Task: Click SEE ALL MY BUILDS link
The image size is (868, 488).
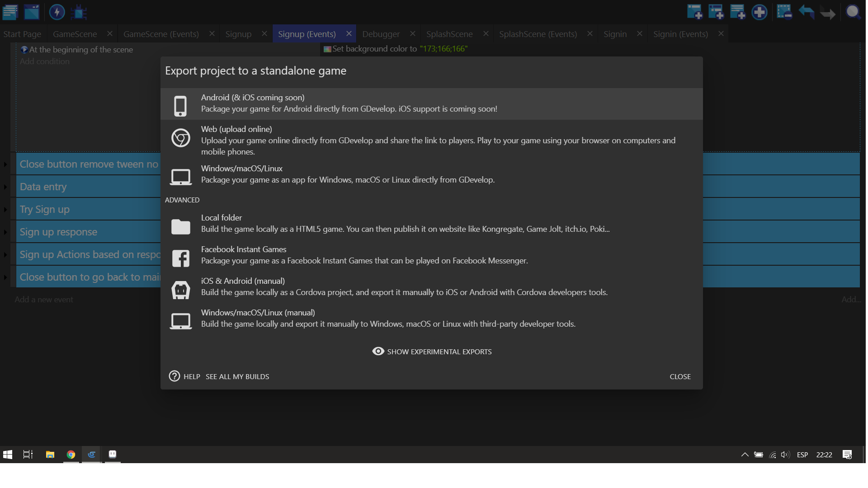Action: 237,376
